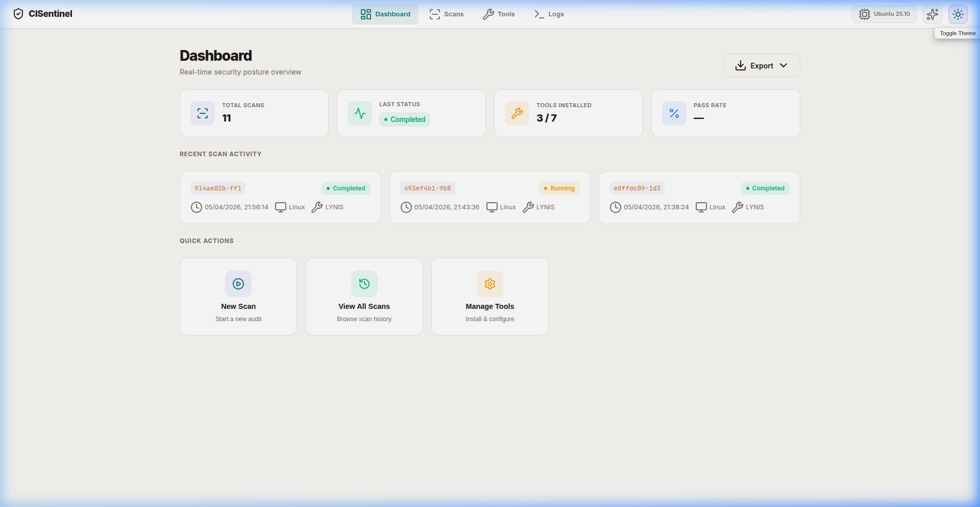Image resolution: width=980 pixels, height=507 pixels.
Task: Click LYNIS wrench icon on scan e0ffdc09-1d3
Action: [738, 207]
